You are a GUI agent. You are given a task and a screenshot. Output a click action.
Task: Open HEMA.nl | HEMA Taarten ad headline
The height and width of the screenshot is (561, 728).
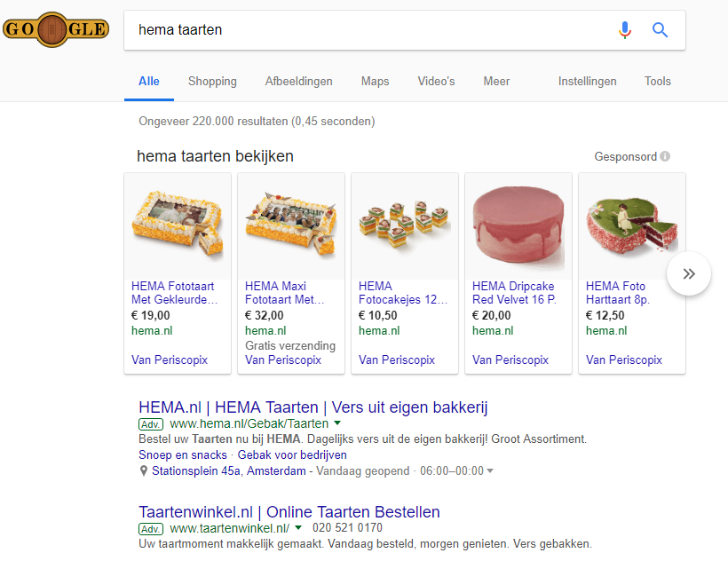point(313,407)
